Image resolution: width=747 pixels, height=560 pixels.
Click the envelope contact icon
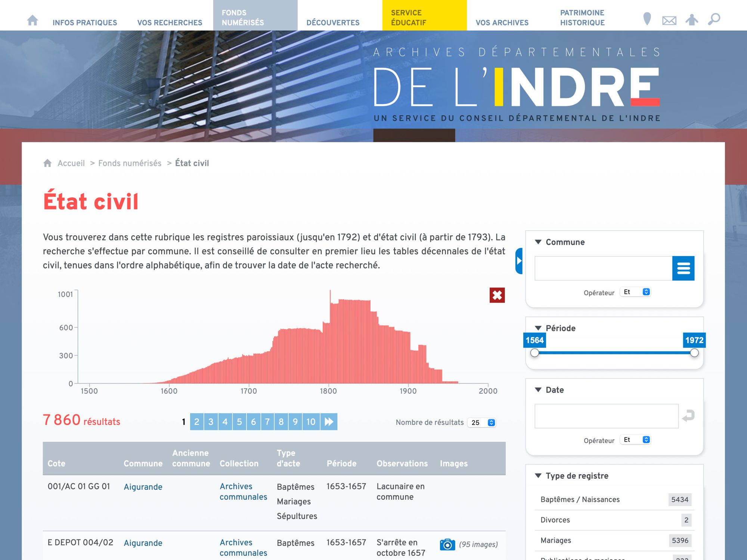[x=669, y=21]
